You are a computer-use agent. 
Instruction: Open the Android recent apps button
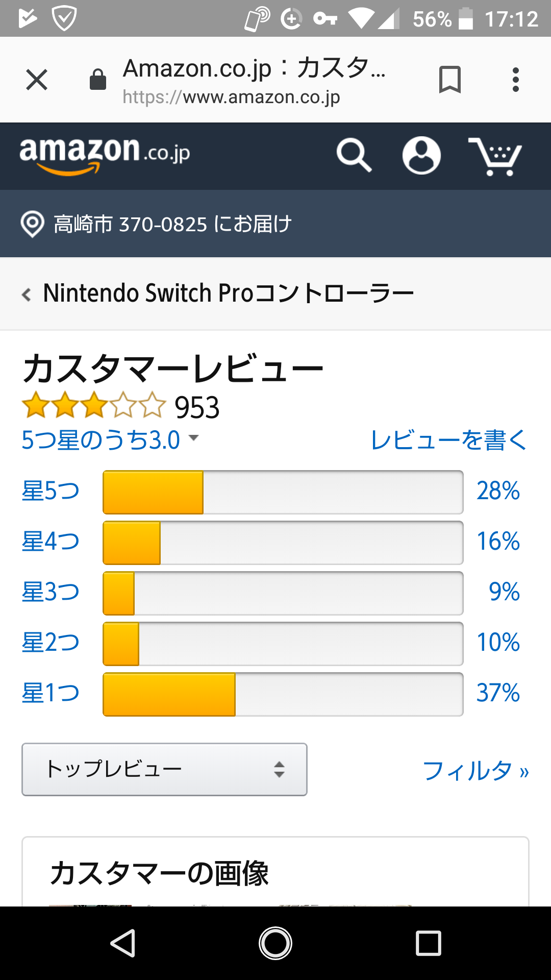pos(428,943)
